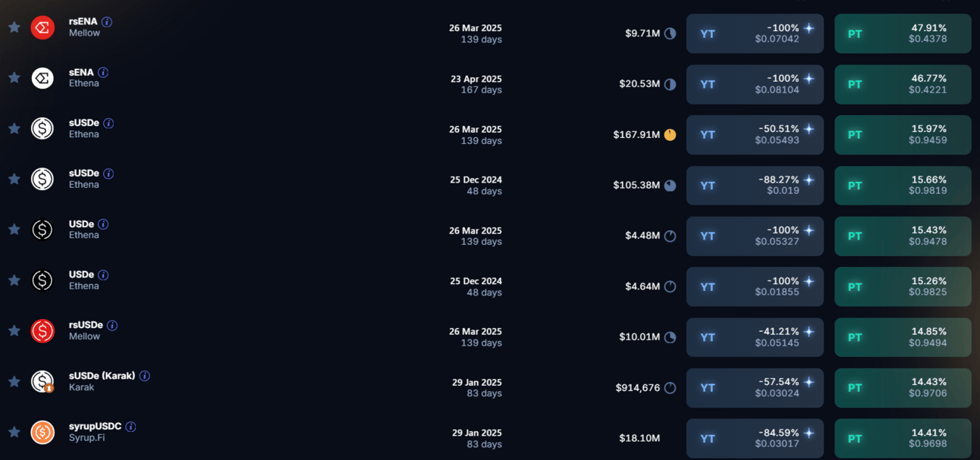Click info icon beside sENA

pos(103,73)
